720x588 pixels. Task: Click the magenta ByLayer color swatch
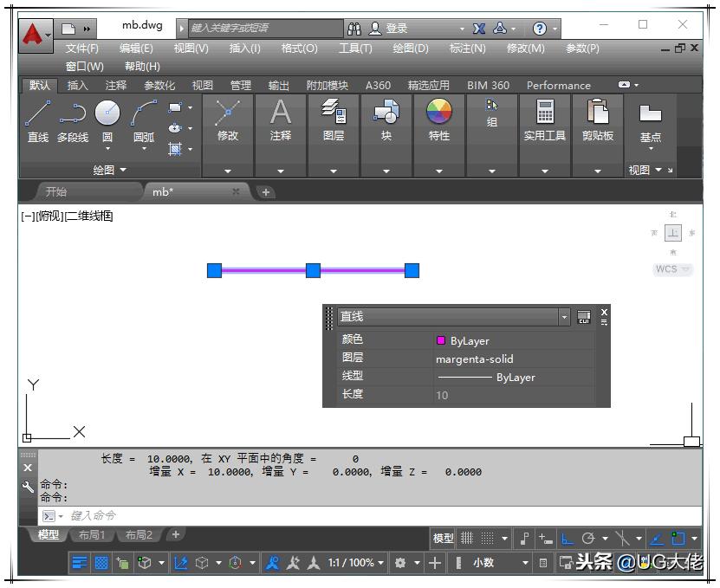click(441, 341)
